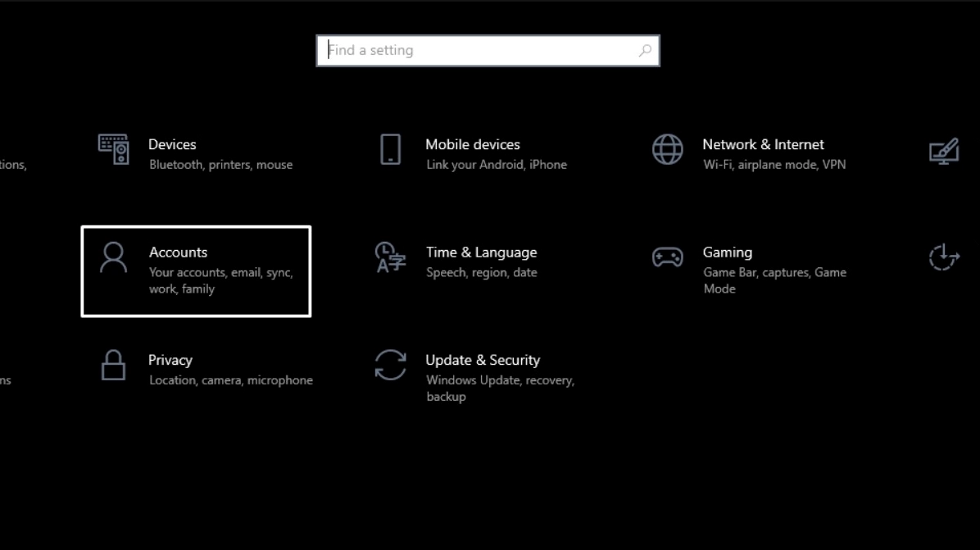Open the Gaming title link

(727, 252)
